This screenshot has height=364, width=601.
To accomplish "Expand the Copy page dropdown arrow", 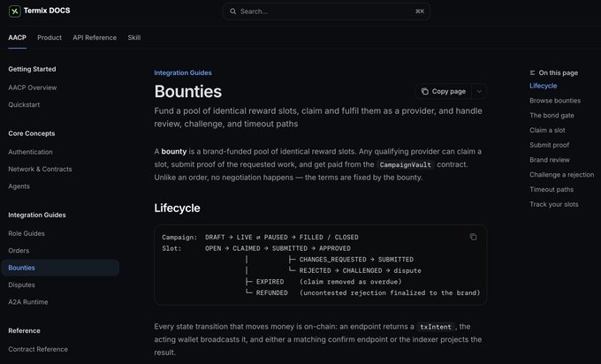I will tap(479, 92).
